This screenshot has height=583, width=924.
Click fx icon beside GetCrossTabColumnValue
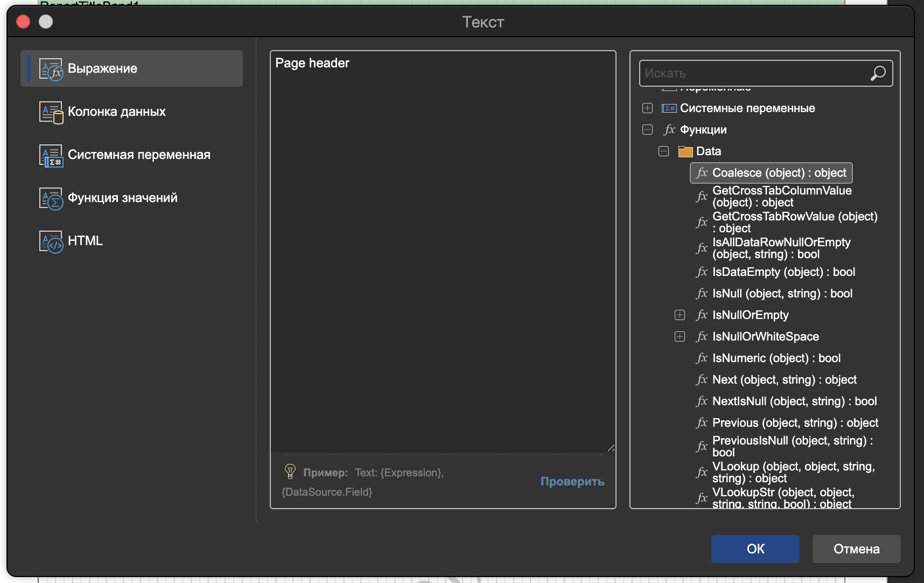702,197
